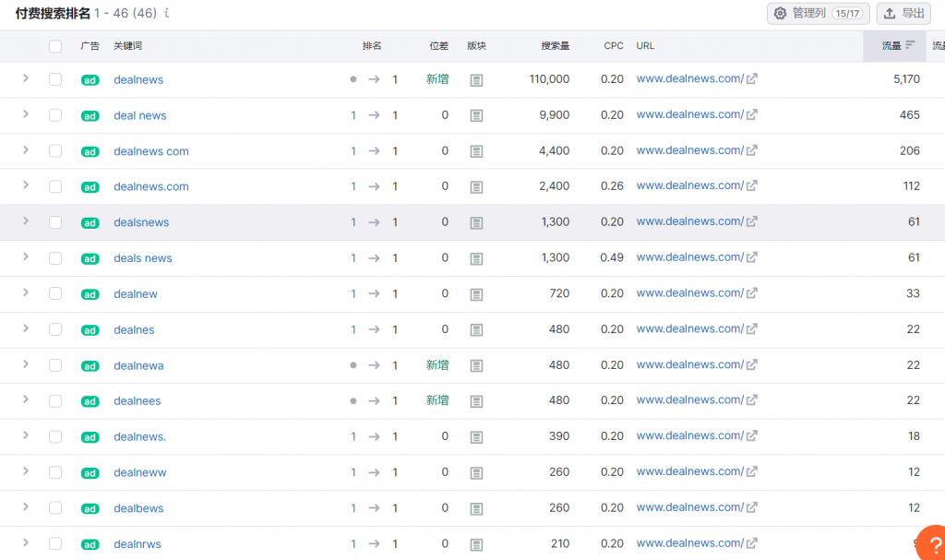The image size is (945, 560).
Task: Expand the dealsnews row
Action: click(x=25, y=220)
